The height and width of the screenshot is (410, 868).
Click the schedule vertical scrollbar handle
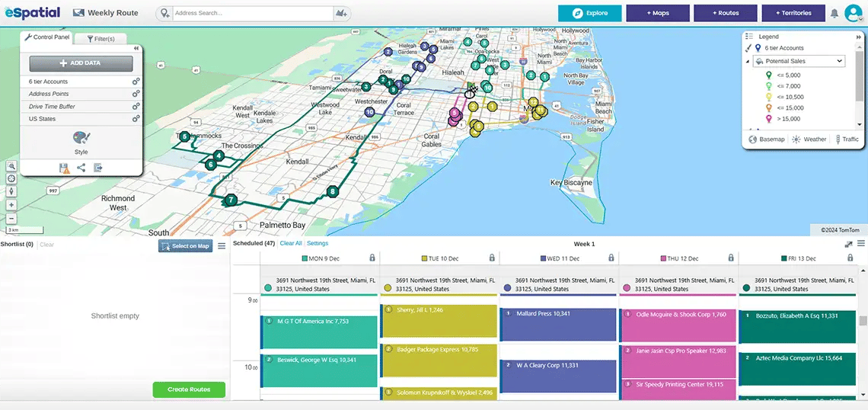863,321
